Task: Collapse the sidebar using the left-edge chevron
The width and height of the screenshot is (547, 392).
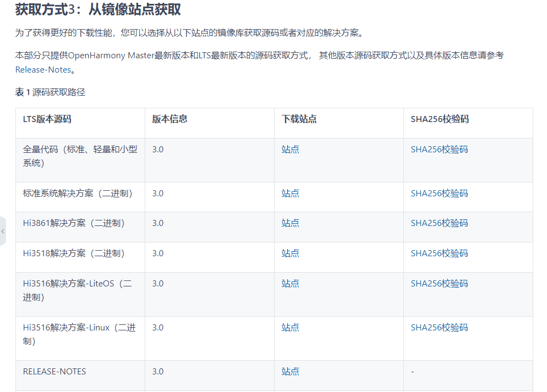Action: point(3,231)
